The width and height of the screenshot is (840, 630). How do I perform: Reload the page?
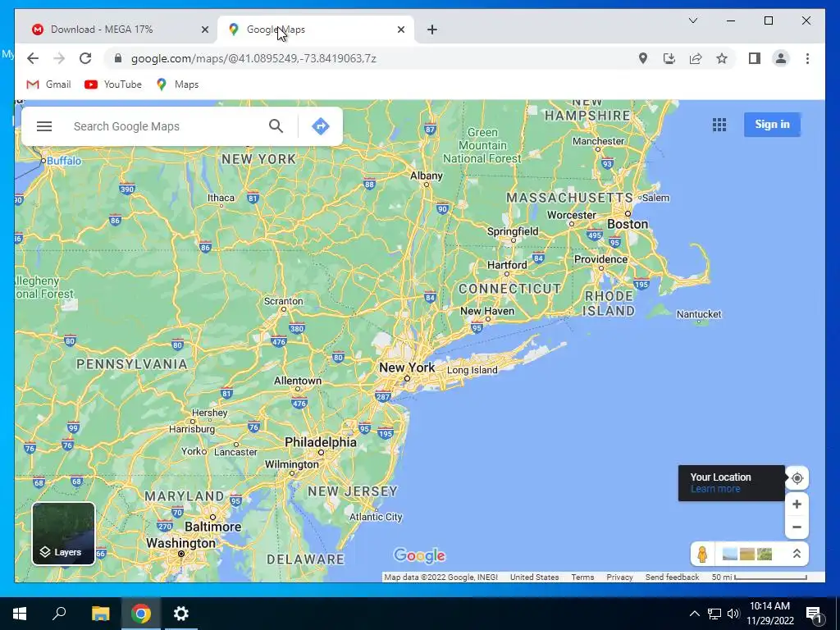(x=85, y=58)
